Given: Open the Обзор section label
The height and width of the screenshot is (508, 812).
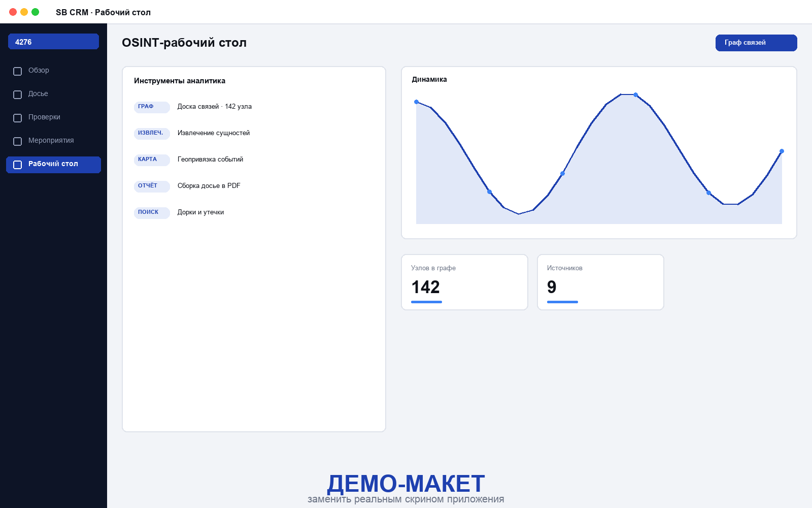Looking at the screenshot, I should pos(39,70).
